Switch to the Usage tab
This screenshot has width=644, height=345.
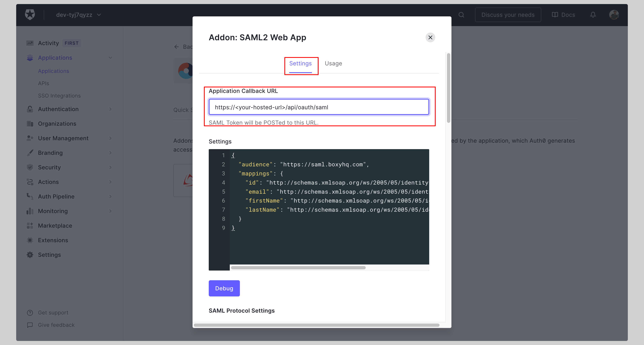pyautogui.click(x=333, y=63)
